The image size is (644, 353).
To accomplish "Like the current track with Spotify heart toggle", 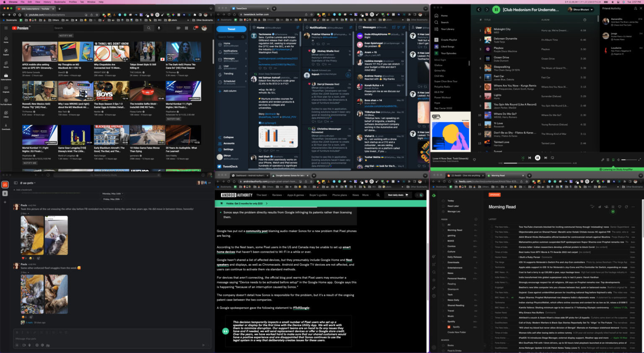I will [474, 160].
